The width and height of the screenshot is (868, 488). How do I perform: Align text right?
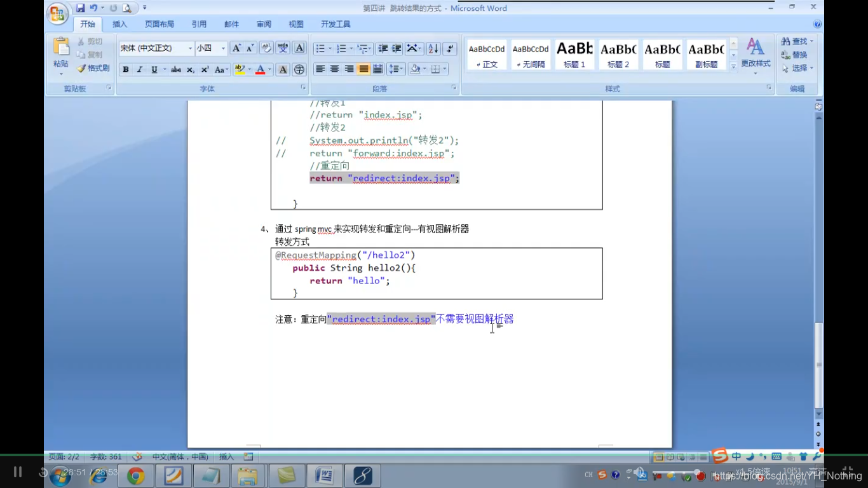[x=349, y=69]
